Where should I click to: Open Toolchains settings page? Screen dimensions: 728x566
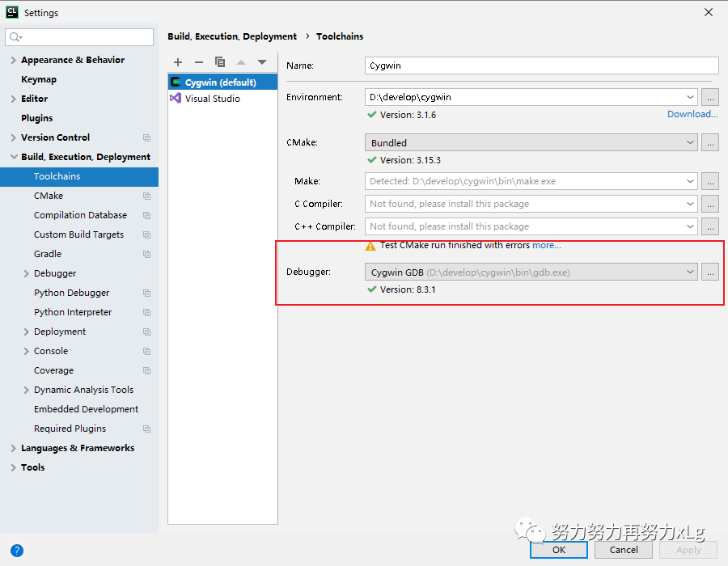click(x=79, y=176)
